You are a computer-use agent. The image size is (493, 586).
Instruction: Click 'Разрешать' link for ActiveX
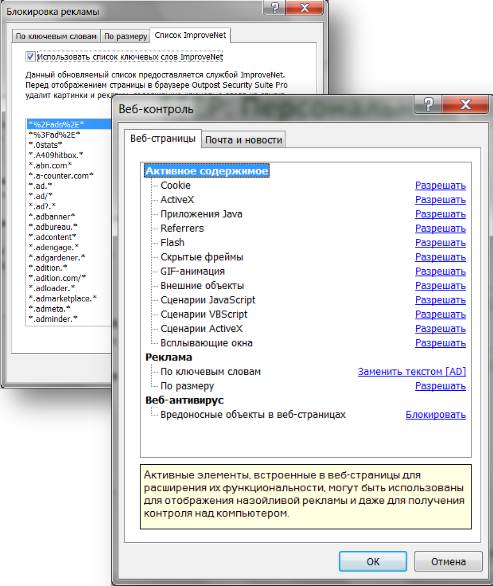click(440, 200)
